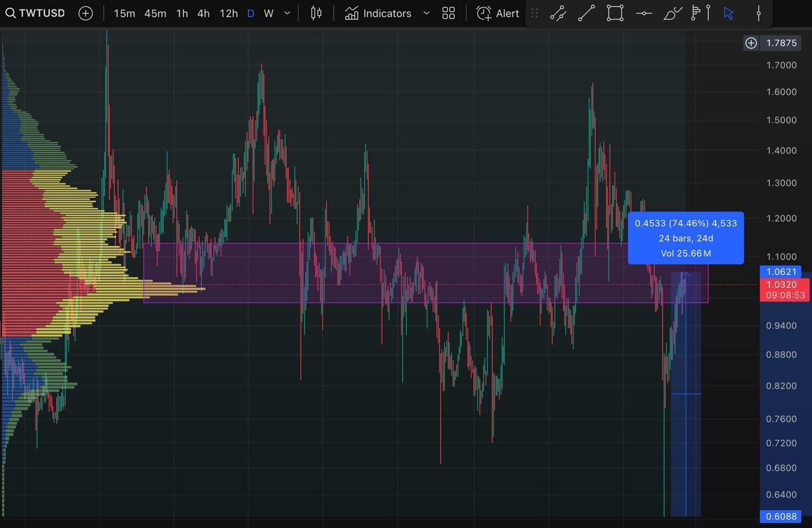Grab the drawing toolbar drag handle
812x528 pixels.
click(x=534, y=13)
